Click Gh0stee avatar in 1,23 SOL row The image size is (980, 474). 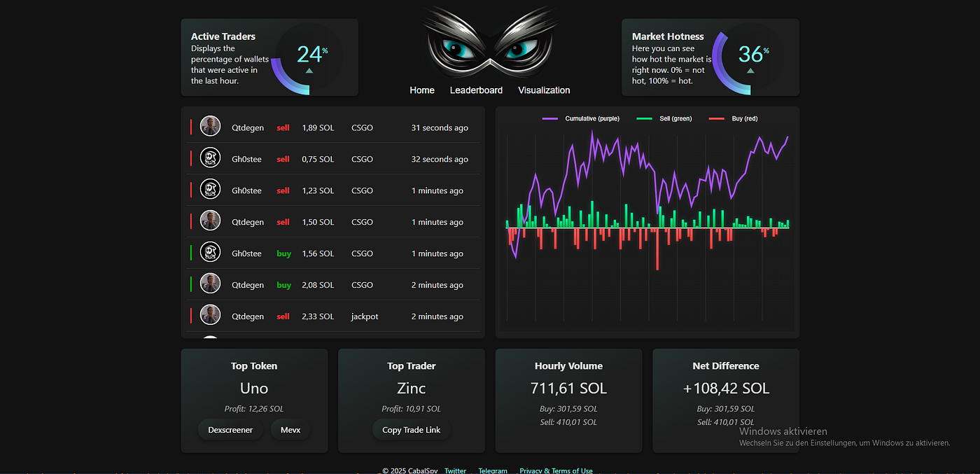210,189
